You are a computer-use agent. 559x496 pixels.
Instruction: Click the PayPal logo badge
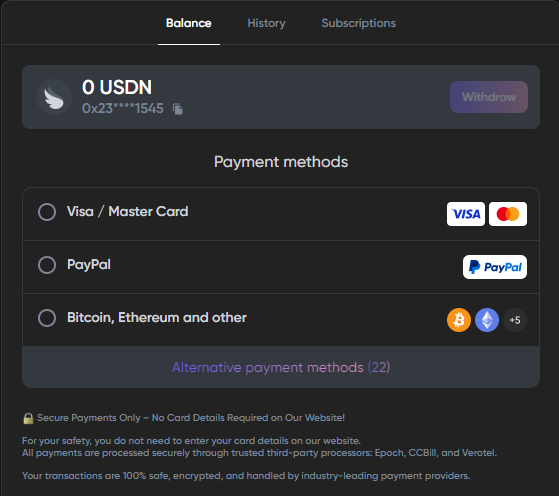click(x=495, y=267)
